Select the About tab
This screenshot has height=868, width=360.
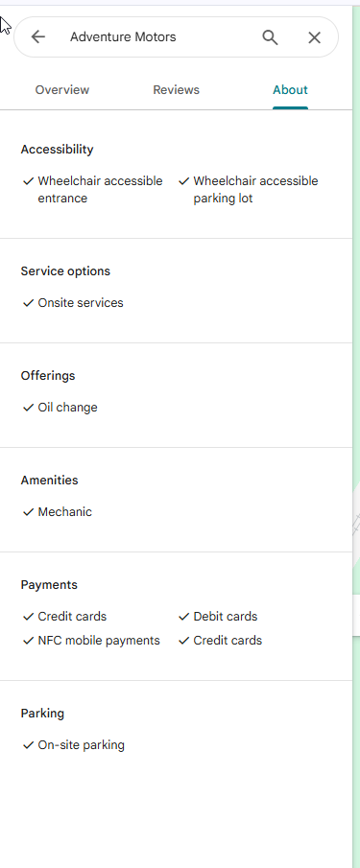point(290,90)
